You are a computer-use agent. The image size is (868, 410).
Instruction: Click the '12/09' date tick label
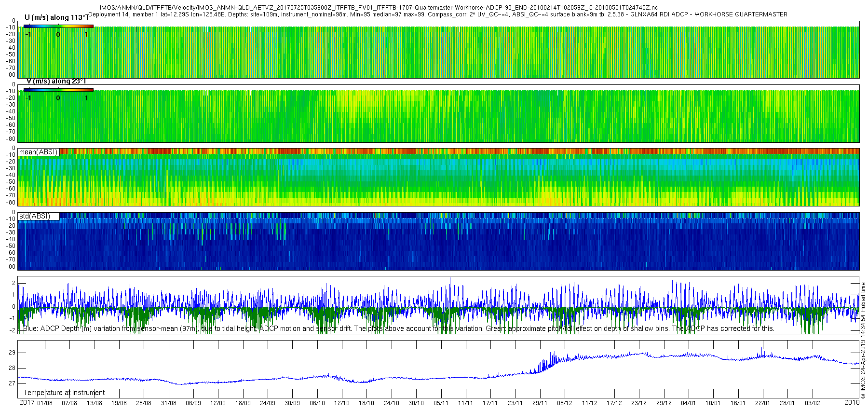pos(218,403)
